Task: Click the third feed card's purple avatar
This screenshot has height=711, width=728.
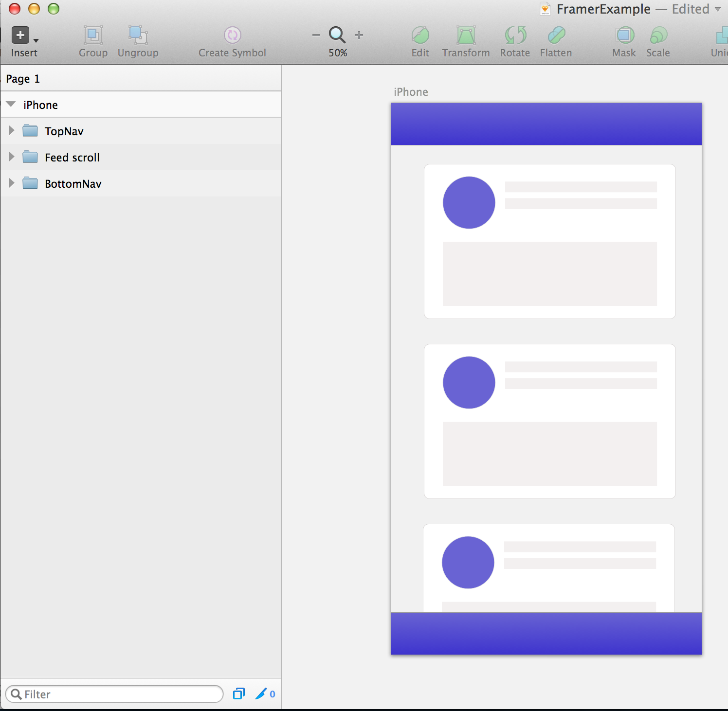Action: [x=468, y=562]
